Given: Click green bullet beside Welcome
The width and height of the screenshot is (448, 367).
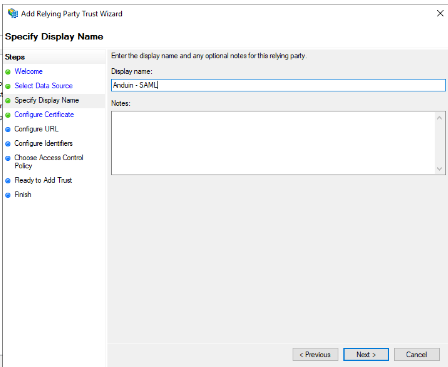Looking at the screenshot, I should click(x=8, y=72).
